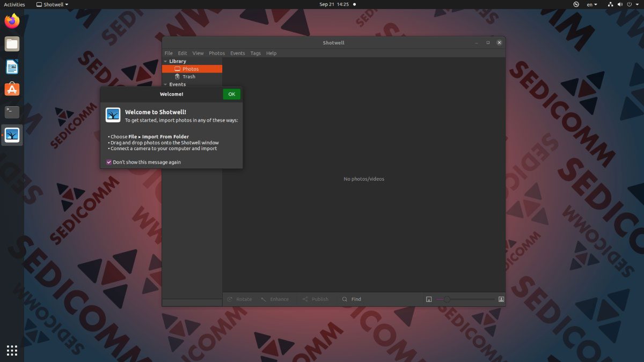
Task: Select Trash in the sidebar
Action: 188,77
